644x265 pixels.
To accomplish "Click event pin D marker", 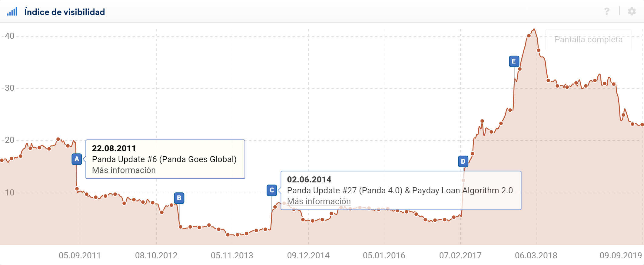I will pos(463,162).
